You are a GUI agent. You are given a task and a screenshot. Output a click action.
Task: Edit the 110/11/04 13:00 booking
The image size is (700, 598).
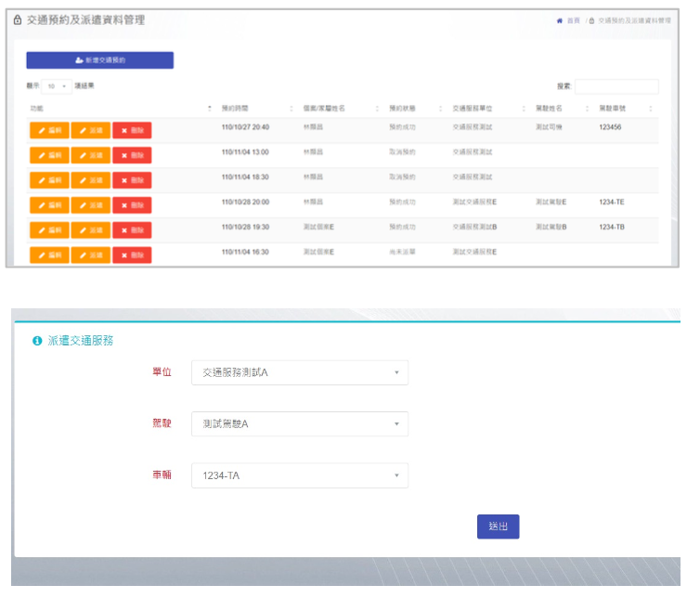point(49,155)
